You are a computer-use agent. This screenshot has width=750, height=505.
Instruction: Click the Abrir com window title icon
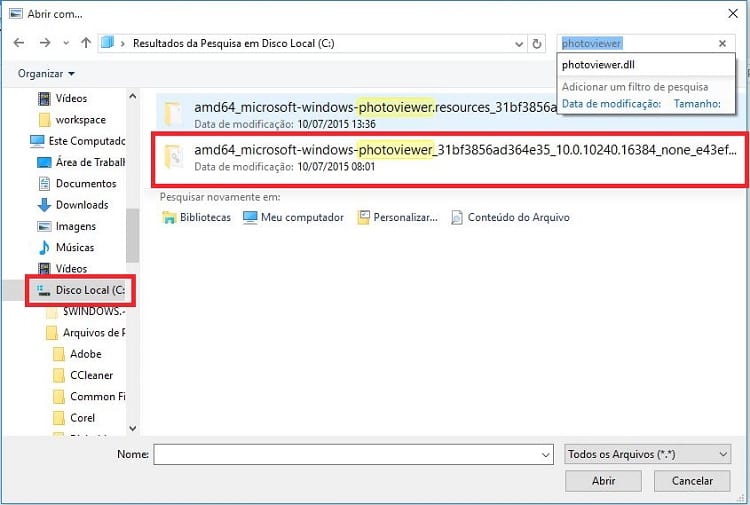coord(16,13)
